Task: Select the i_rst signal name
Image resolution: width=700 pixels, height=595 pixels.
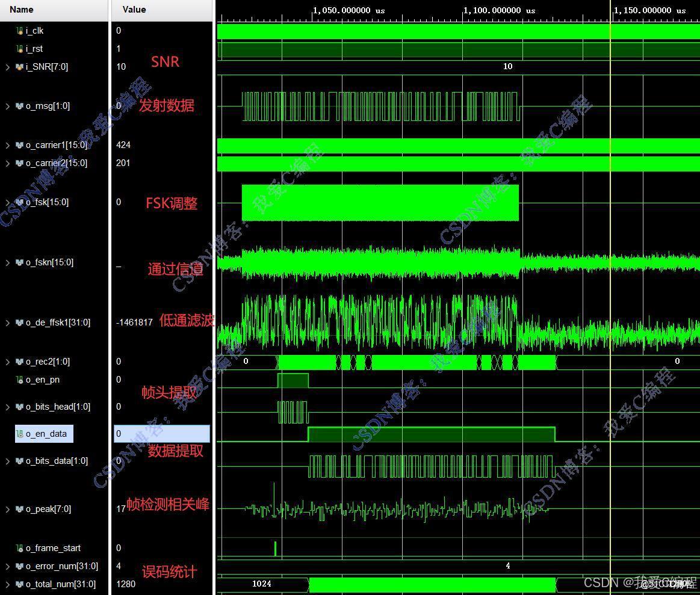Action: click(34, 49)
